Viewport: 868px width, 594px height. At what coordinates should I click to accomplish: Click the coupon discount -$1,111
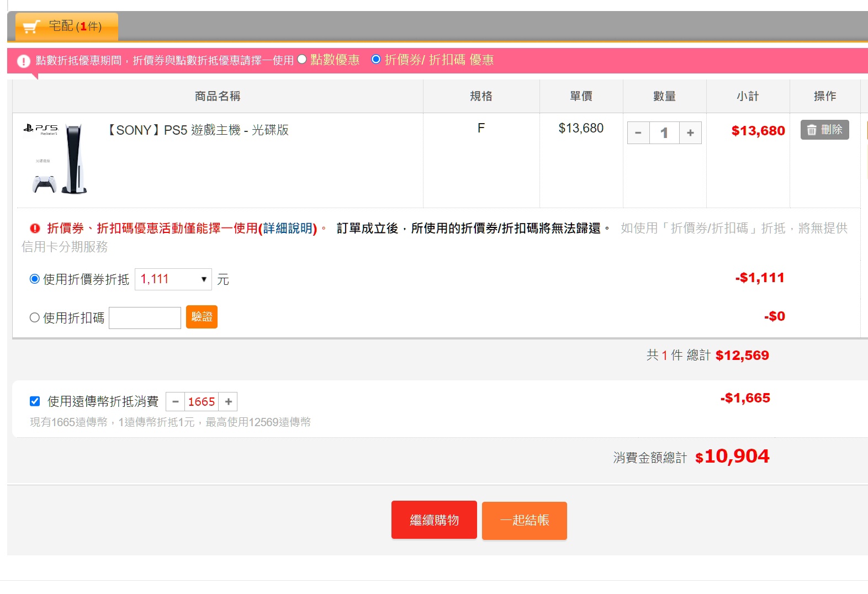(760, 278)
